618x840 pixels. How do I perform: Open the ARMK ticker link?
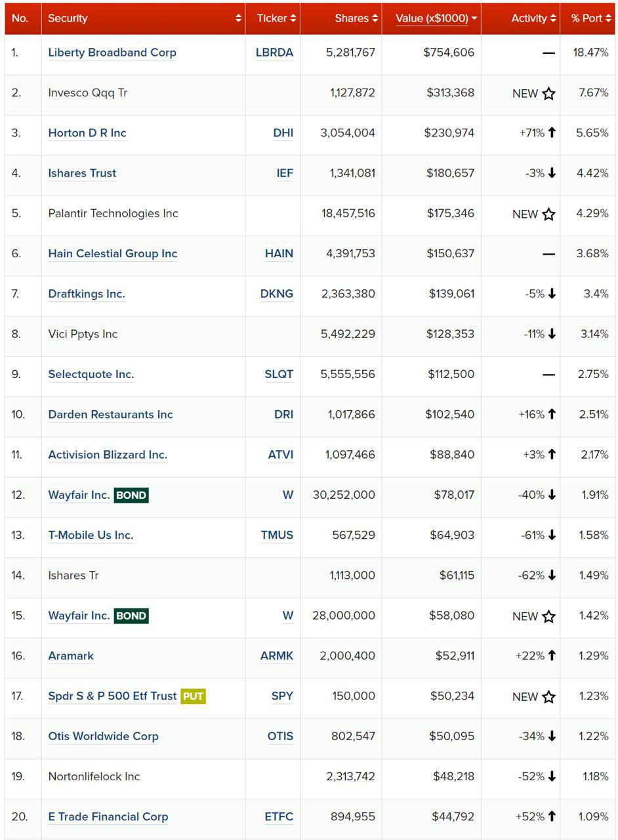point(277,656)
